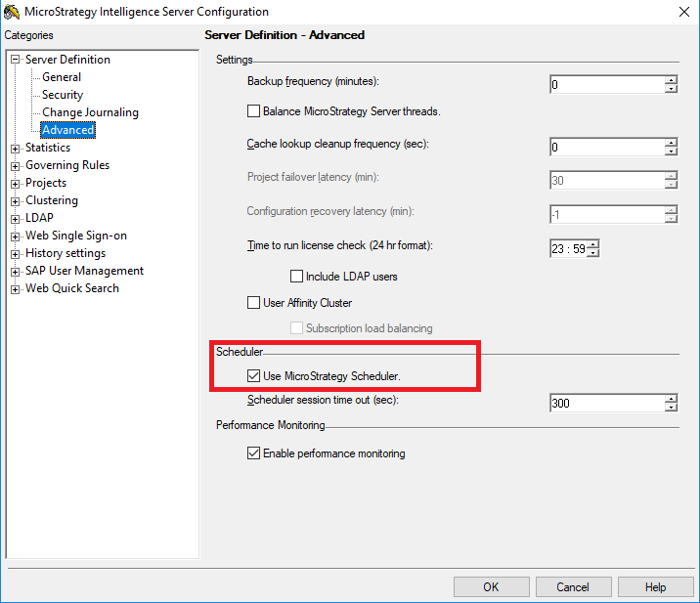The image size is (700, 603).
Task: Expand the Web Quick Search category
Action: pos(16,289)
